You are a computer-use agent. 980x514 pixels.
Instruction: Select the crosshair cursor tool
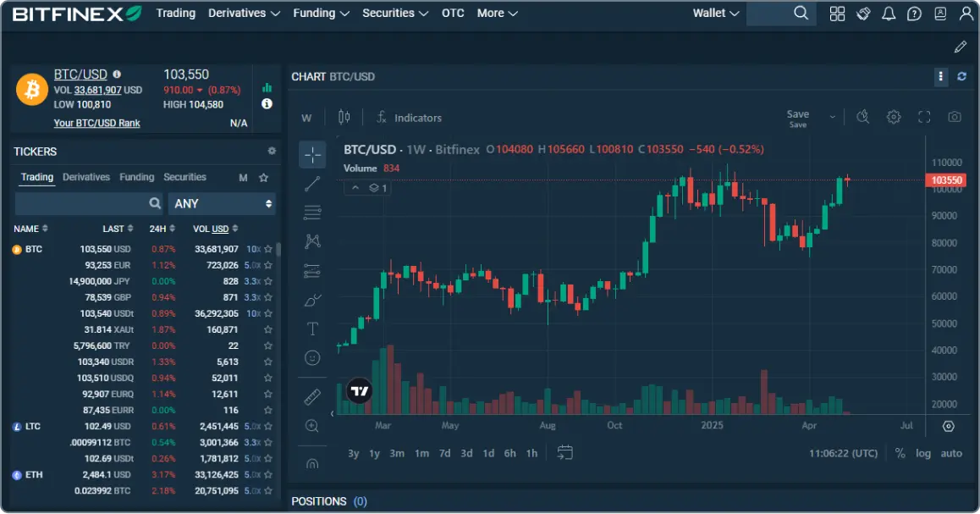click(312, 154)
